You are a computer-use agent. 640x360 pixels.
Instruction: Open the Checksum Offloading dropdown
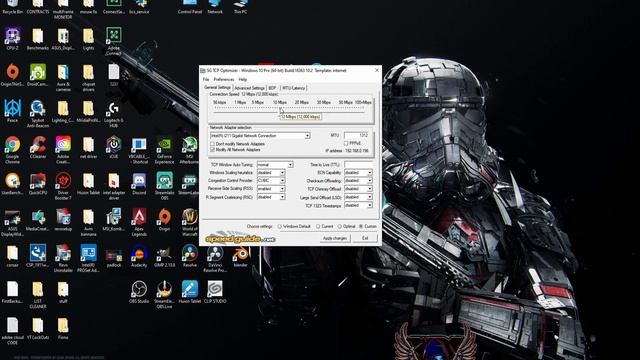tap(370, 180)
